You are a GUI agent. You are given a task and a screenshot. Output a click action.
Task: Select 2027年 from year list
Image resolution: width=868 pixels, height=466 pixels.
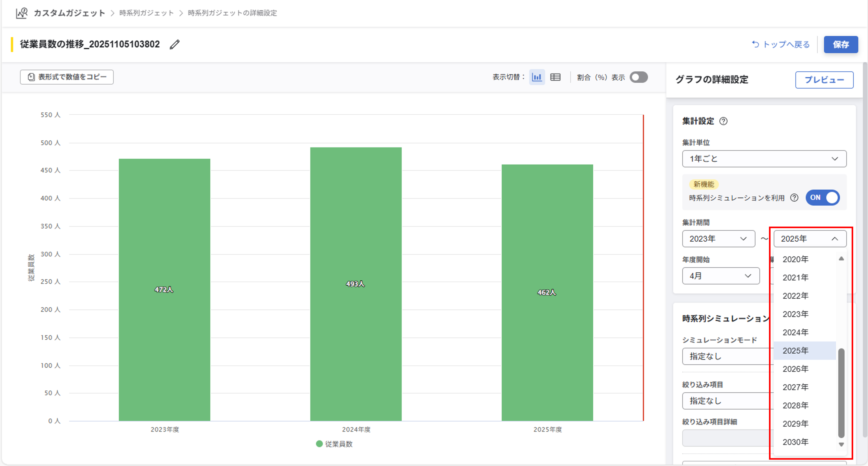[795, 387]
